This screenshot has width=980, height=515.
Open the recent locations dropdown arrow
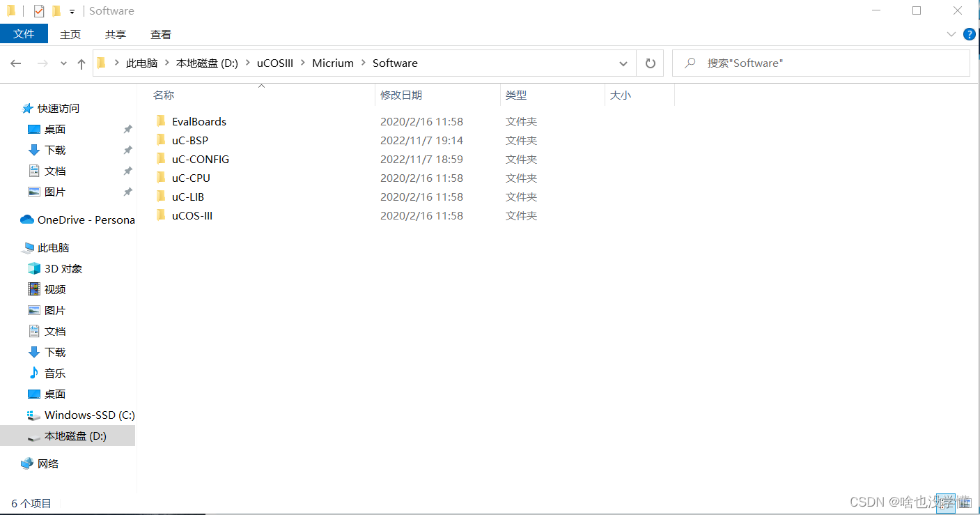pyautogui.click(x=63, y=63)
